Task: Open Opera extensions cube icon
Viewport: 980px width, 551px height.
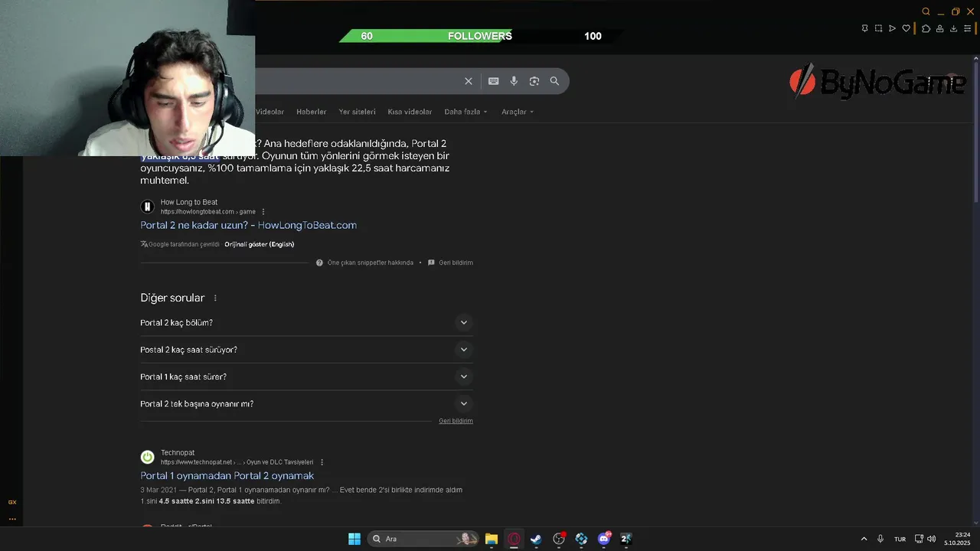Action: [x=926, y=28]
